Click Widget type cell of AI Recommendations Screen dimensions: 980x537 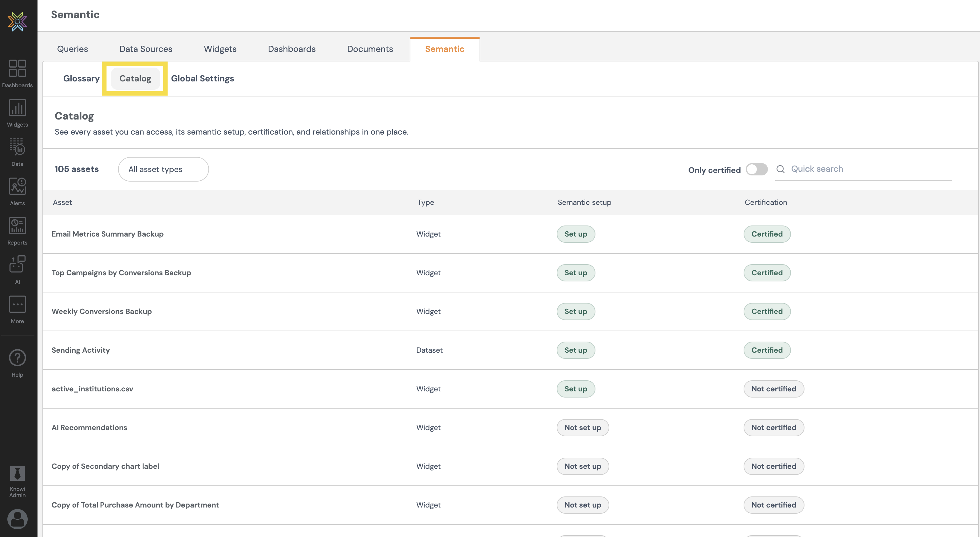tap(429, 427)
